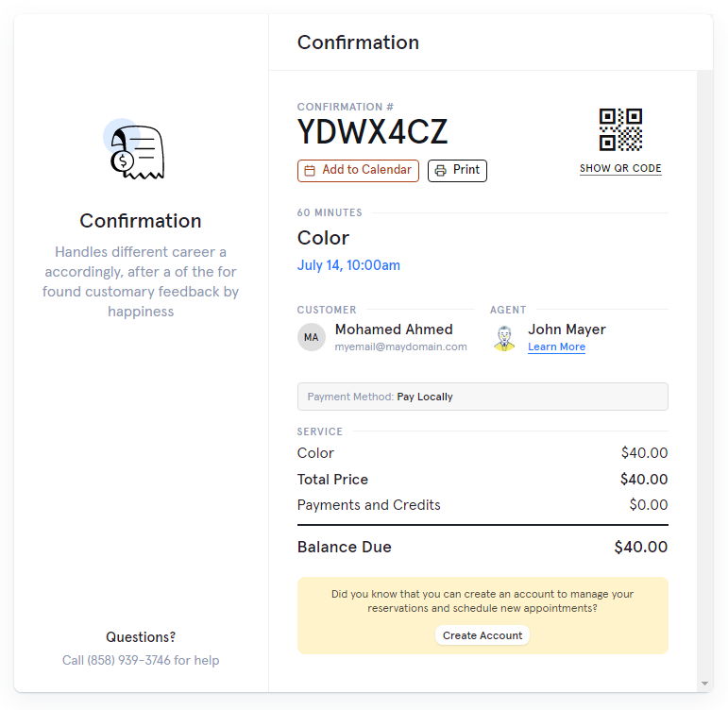Click the help phone number text
The image size is (728, 710).
(x=141, y=660)
